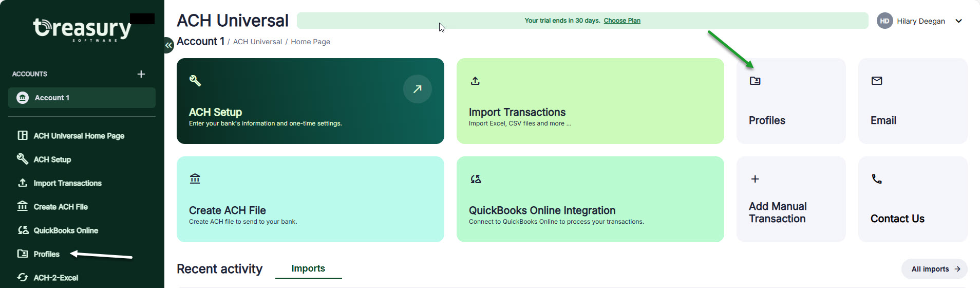Image resolution: width=980 pixels, height=288 pixels.
Task: Click the sidebar QuickBooks Online sync icon
Action: point(23,230)
